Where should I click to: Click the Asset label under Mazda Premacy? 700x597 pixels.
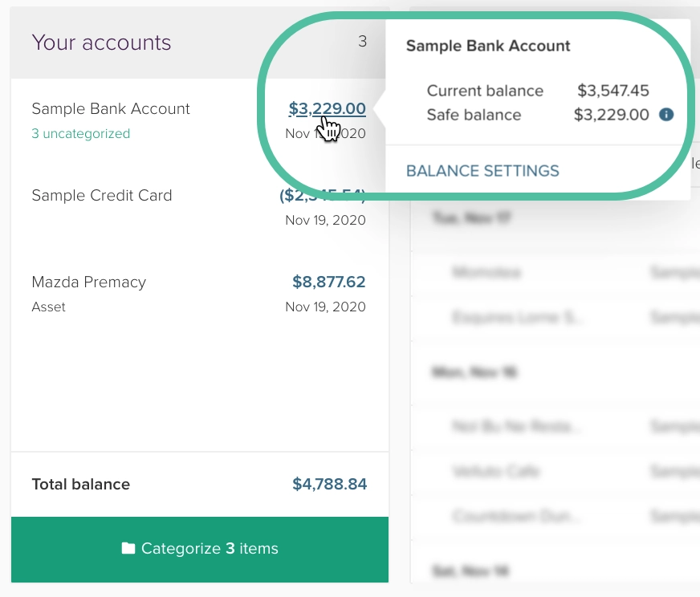[x=49, y=307]
